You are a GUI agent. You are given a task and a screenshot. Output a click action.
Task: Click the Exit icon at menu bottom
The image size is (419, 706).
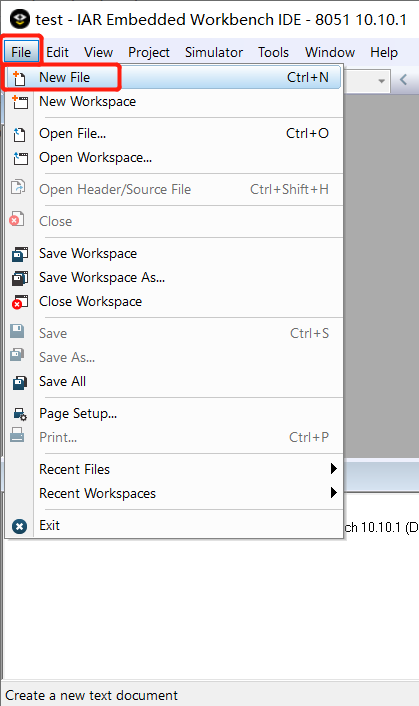point(19,526)
